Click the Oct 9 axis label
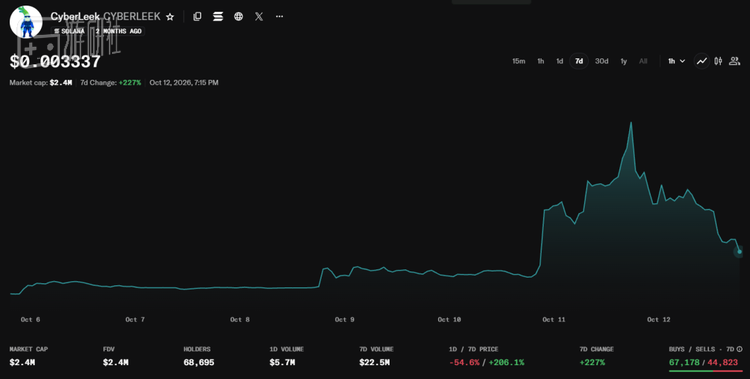Viewport: 750px width, 379px height. [x=344, y=319]
